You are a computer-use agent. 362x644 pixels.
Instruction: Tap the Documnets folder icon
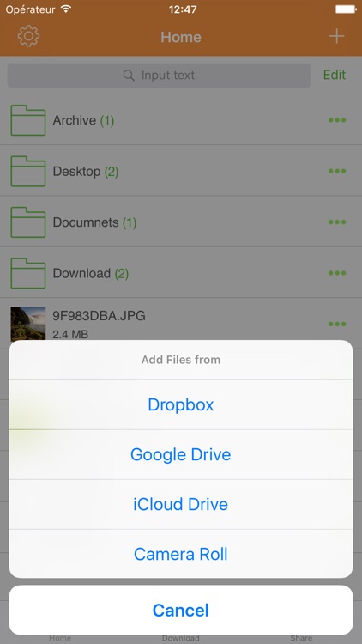(28, 222)
